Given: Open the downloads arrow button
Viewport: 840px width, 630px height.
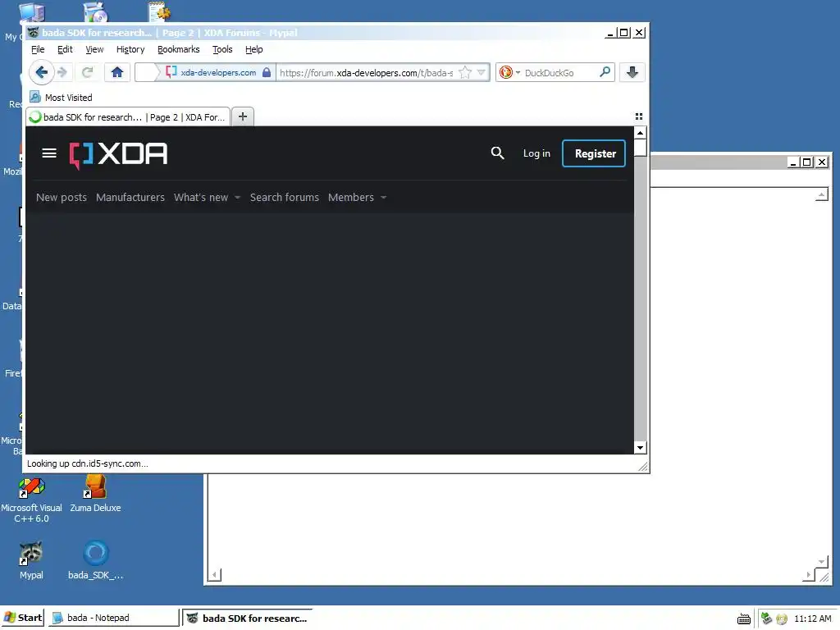Looking at the screenshot, I should point(632,72).
